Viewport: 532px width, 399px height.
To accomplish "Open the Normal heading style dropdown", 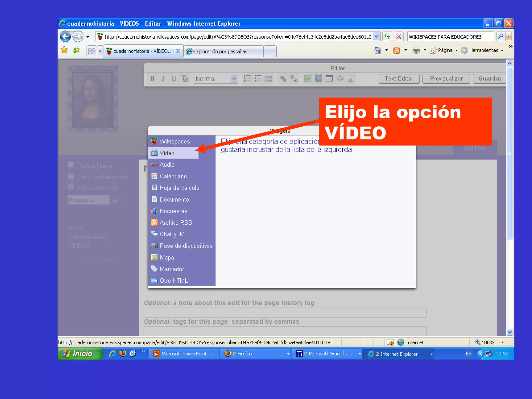I will tap(216, 79).
